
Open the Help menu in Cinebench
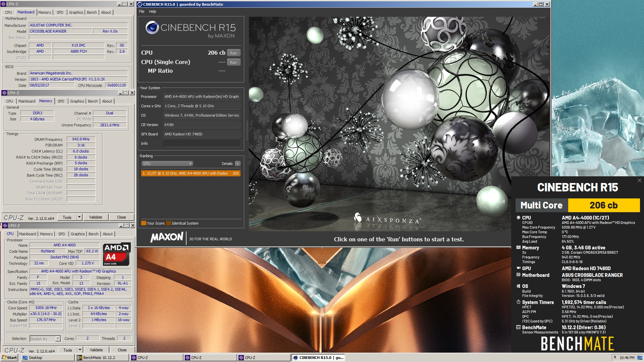click(152, 11)
